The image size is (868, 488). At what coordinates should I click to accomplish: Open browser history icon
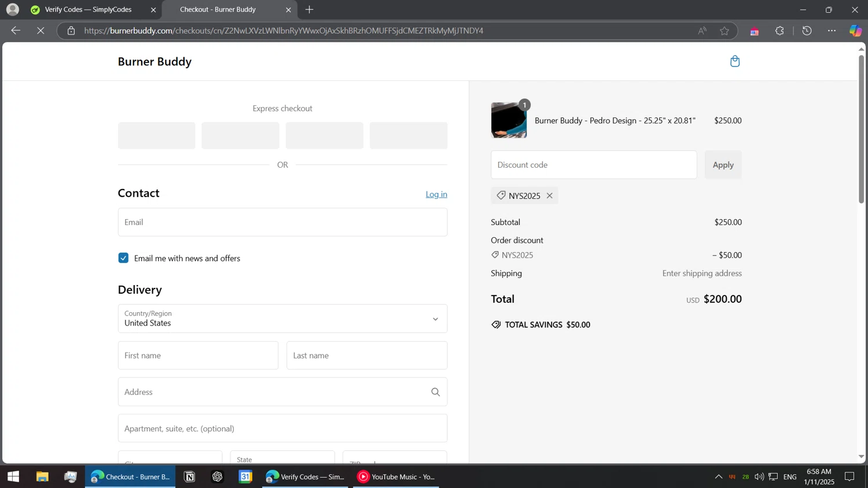[807, 31]
